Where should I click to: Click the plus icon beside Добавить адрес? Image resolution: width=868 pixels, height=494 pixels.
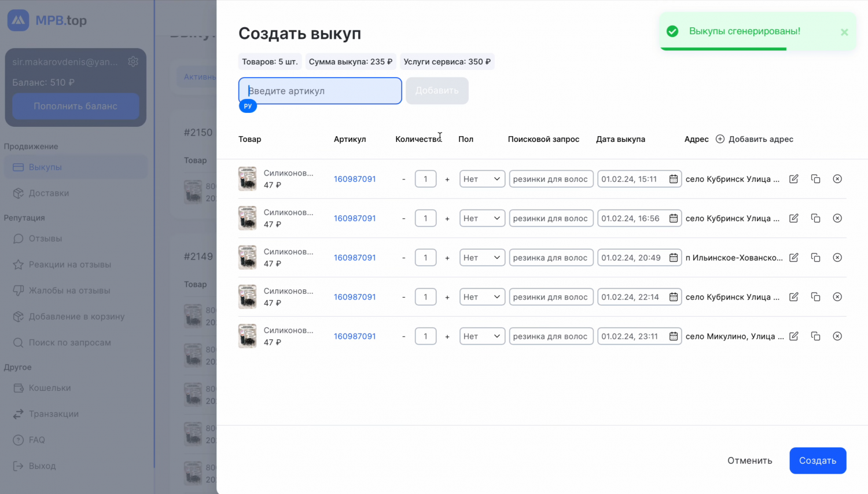tap(720, 139)
